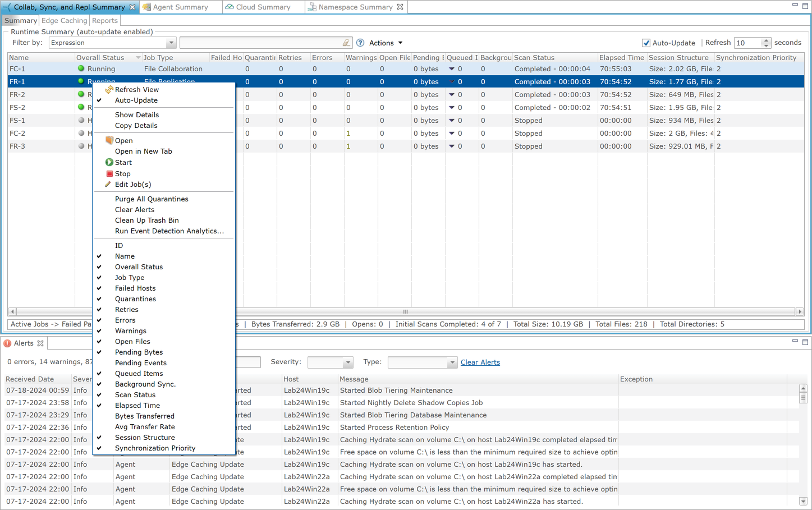
Task: Click Alerts list scrollbar down arrow
Action: pos(803,502)
